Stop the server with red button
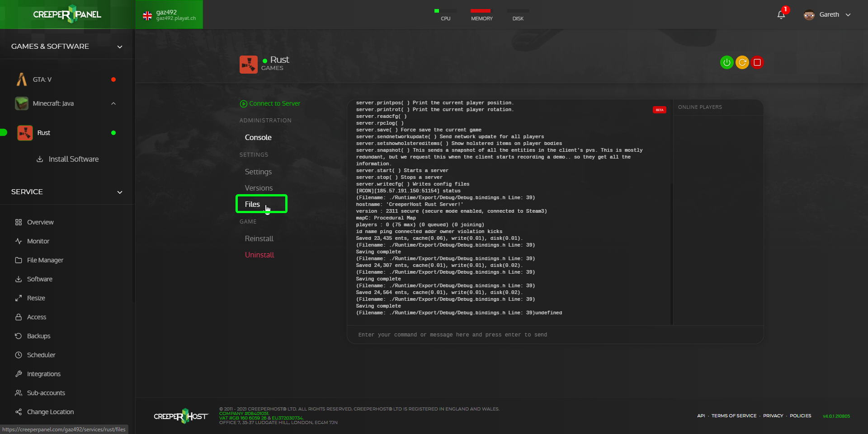This screenshot has width=868, height=434. (757, 62)
